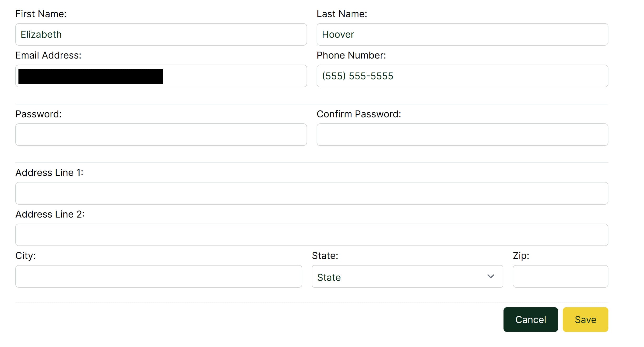Open the State dropdown
This screenshot has width=644, height=347.
407,276
